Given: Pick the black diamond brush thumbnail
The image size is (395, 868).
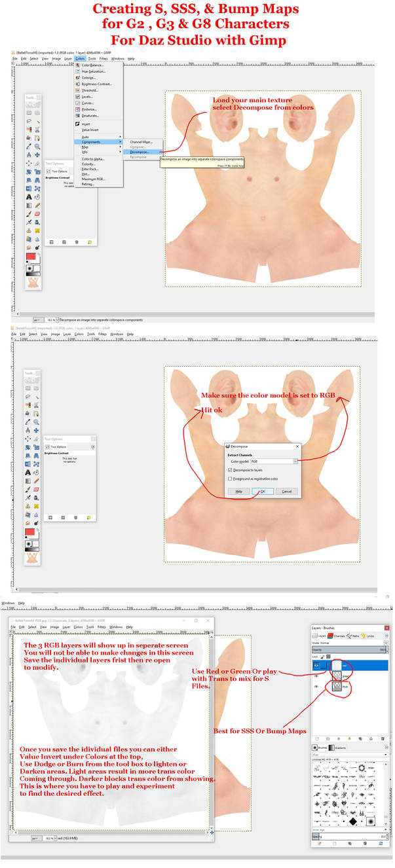Looking at the screenshot, I should click(353, 822).
